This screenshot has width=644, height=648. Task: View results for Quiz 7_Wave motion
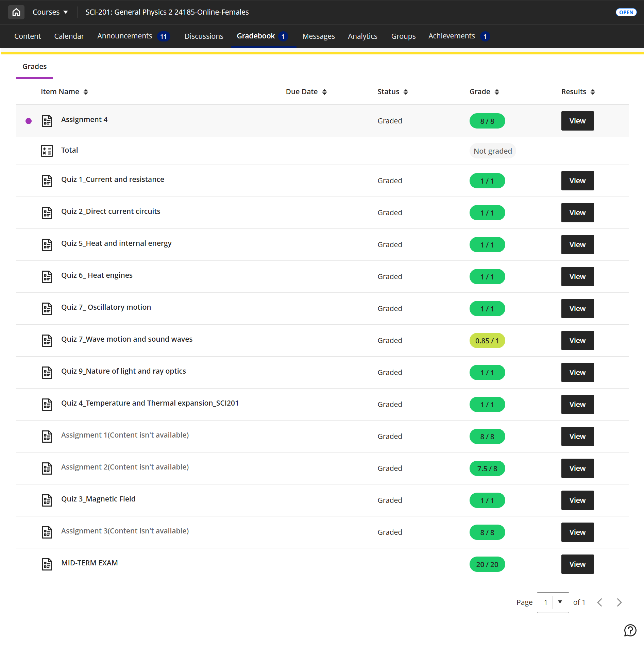coord(577,341)
